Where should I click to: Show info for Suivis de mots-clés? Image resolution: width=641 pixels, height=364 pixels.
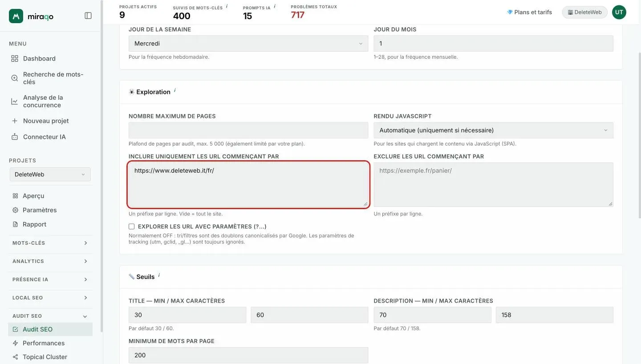click(227, 6)
